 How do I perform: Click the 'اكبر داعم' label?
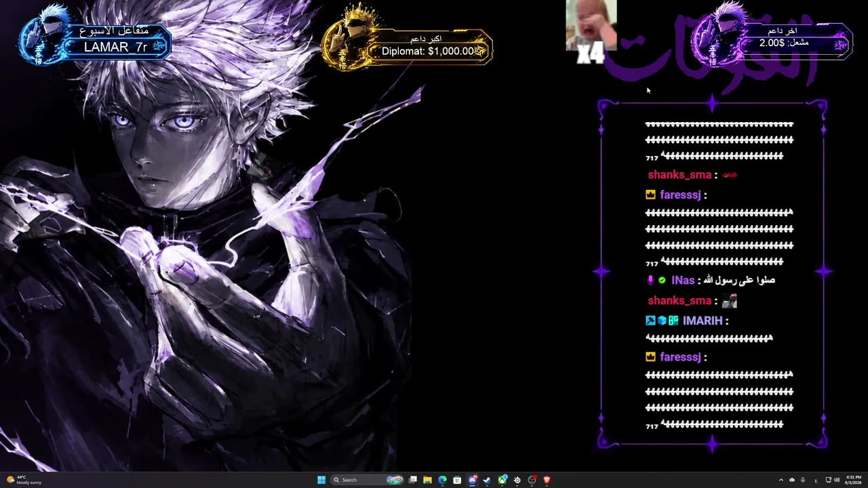(427, 39)
